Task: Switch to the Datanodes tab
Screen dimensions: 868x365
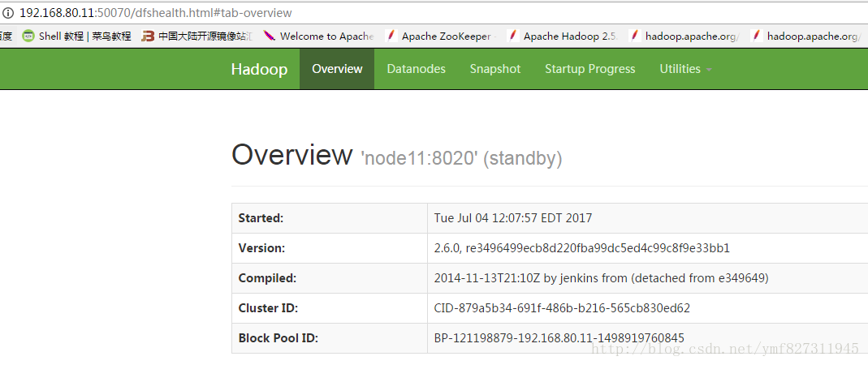Action: pyautogui.click(x=417, y=69)
